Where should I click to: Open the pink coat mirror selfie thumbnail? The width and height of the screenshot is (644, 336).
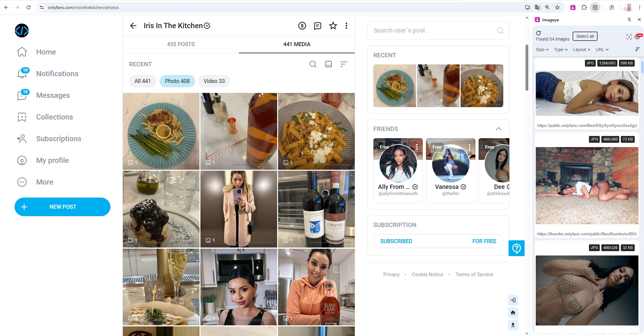tap(239, 209)
